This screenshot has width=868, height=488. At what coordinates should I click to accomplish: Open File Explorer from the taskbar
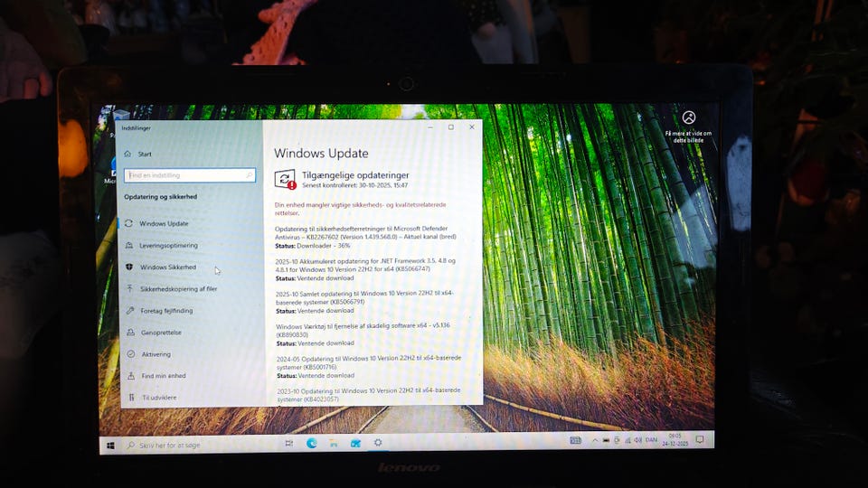[334, 443]
